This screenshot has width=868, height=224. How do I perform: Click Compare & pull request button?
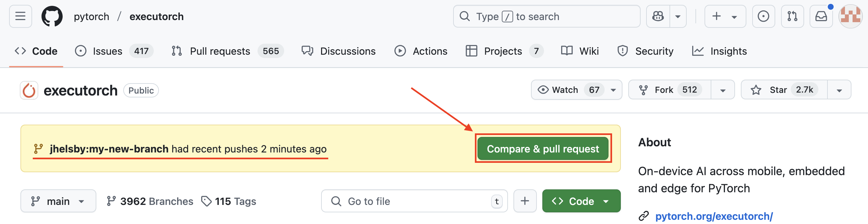pos(542,149)
